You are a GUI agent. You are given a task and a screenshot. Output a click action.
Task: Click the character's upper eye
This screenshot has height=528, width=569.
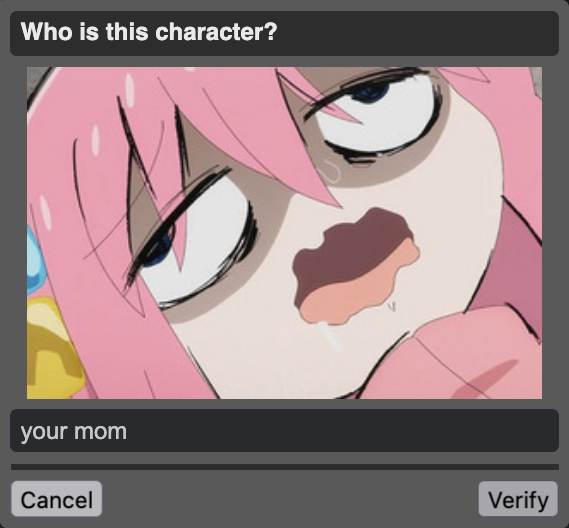pos(374,116)
